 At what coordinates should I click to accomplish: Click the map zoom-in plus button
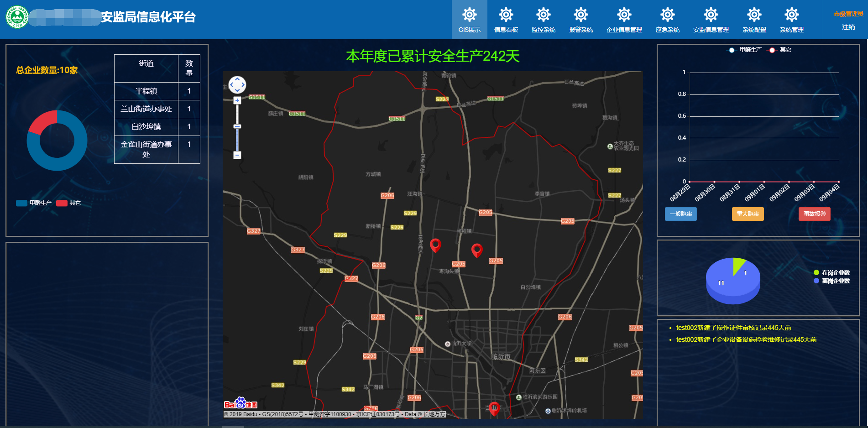pos(237,100)
